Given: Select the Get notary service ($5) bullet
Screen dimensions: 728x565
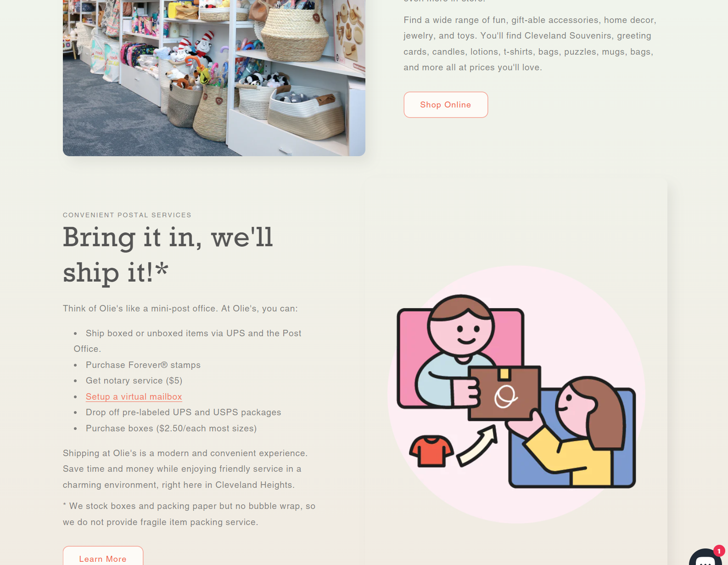Looking at the screenshot, I should 134,380.
